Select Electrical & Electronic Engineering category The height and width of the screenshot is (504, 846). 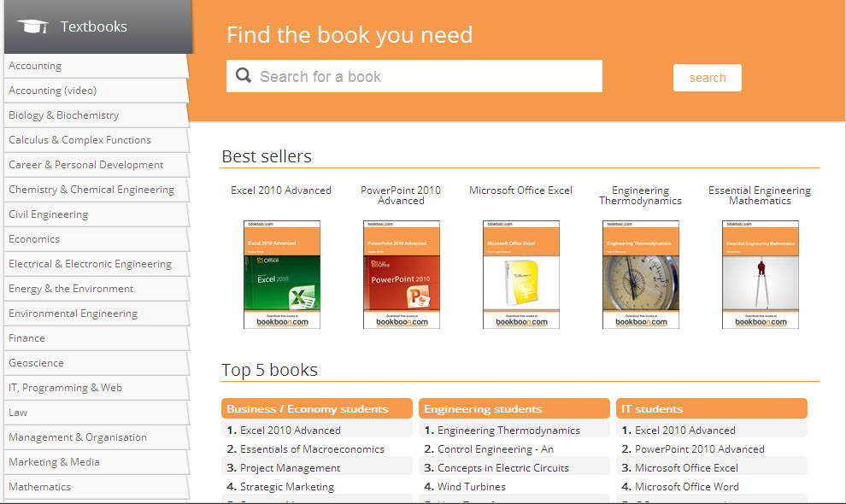coord(96,265)
